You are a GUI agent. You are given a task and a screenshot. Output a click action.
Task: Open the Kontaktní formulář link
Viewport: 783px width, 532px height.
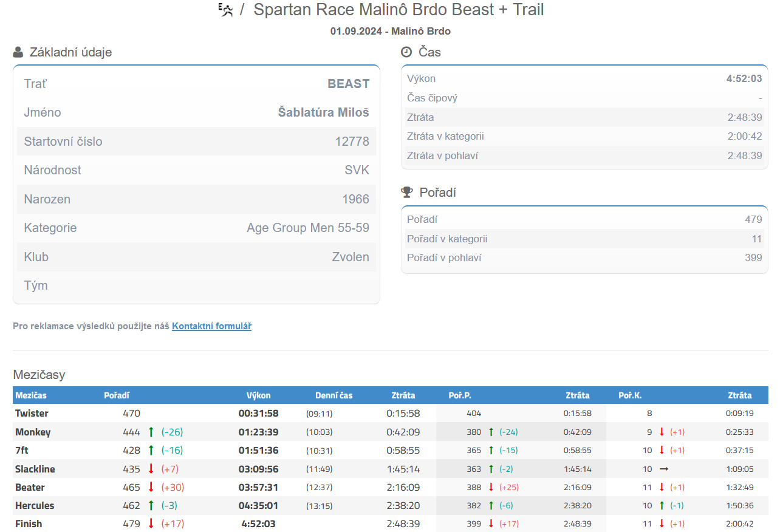pyautogui.click(x=211, y=326)
